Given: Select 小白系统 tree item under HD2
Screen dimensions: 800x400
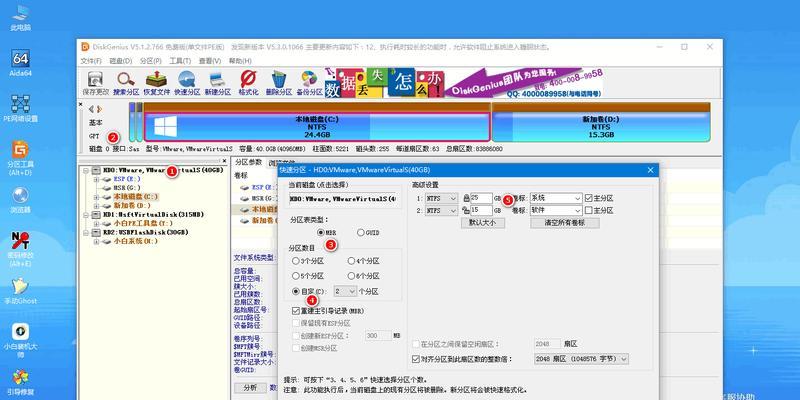Looking at the screenshot, I should click(x=135, y=241).
